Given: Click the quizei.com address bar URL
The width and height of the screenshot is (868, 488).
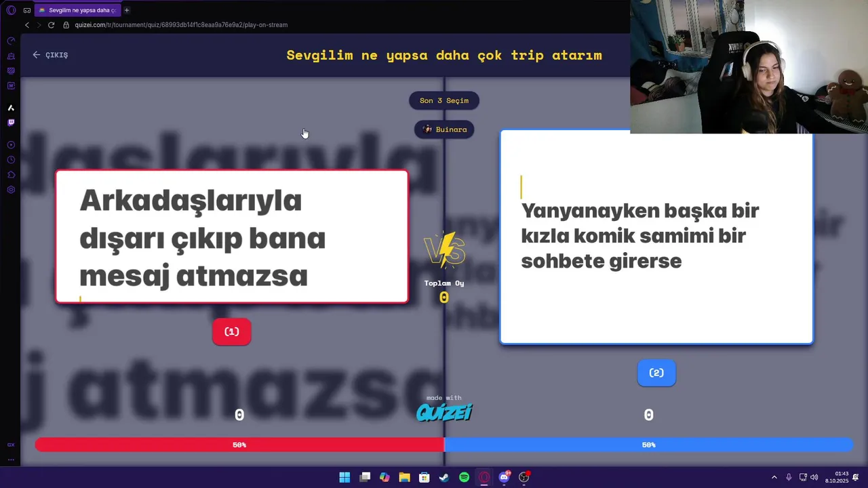Looking at the screenshot, I should pyautogui.click(x=181, y=25).
